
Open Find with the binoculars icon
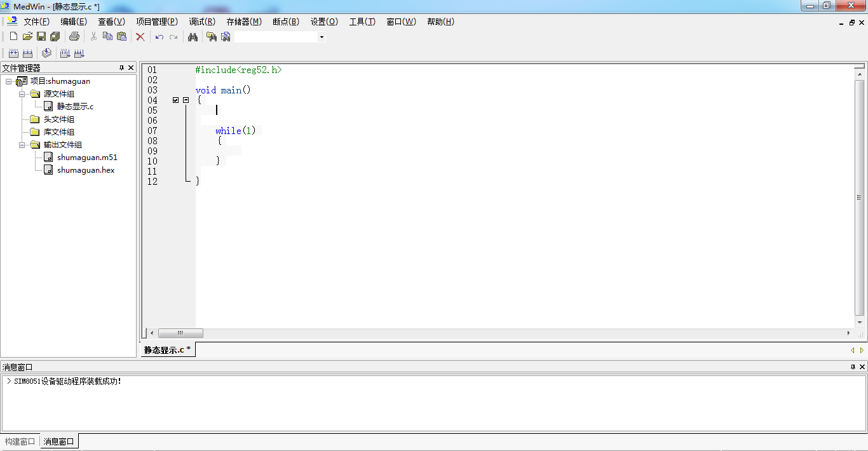(193, 37)
